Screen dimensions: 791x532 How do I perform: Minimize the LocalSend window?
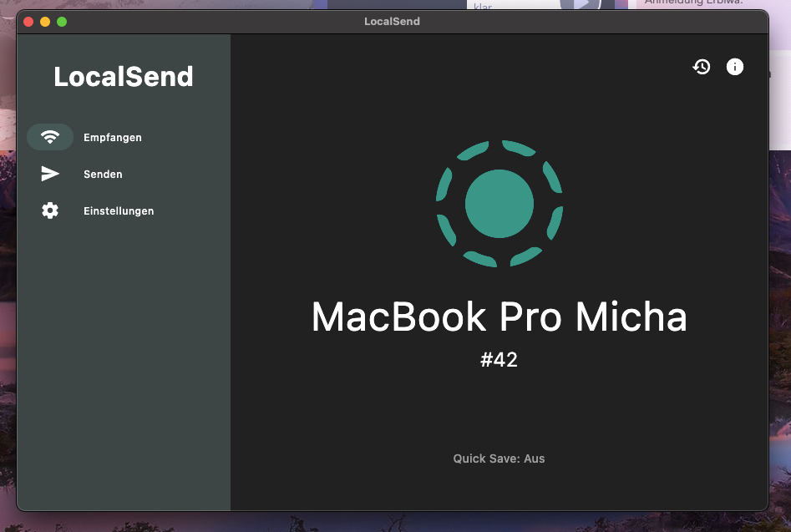pos(45,22)
